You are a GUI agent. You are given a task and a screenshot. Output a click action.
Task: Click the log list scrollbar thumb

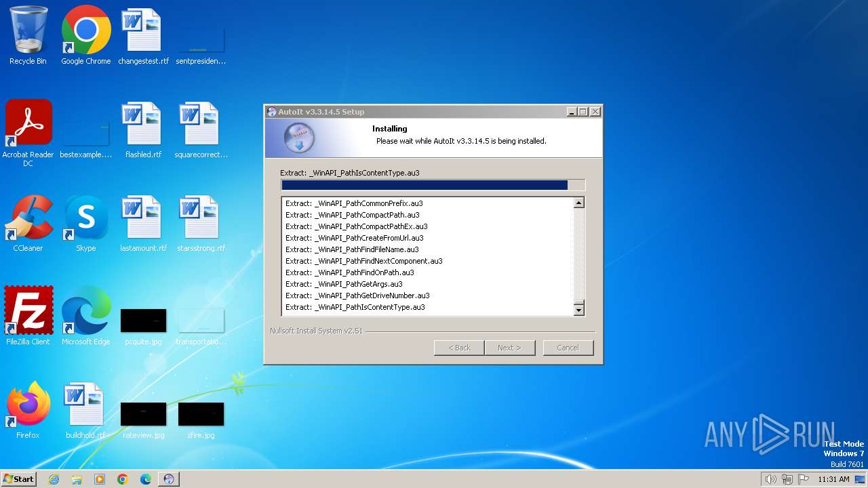click(578, 302)
